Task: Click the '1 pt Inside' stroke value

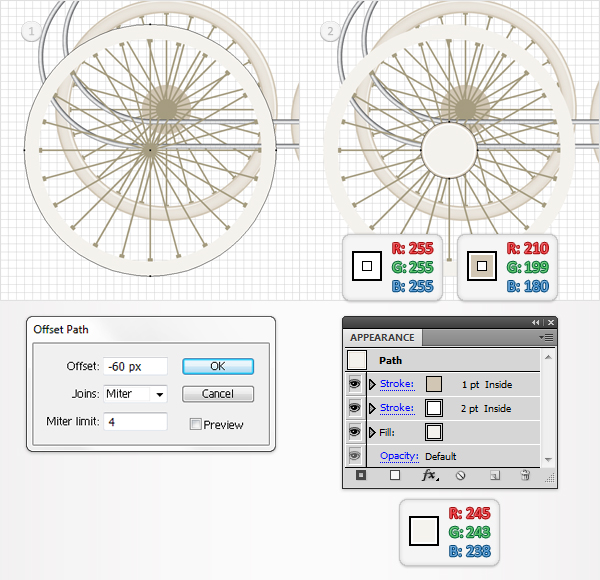Action: pyautogui.click(x=487, y=384)
